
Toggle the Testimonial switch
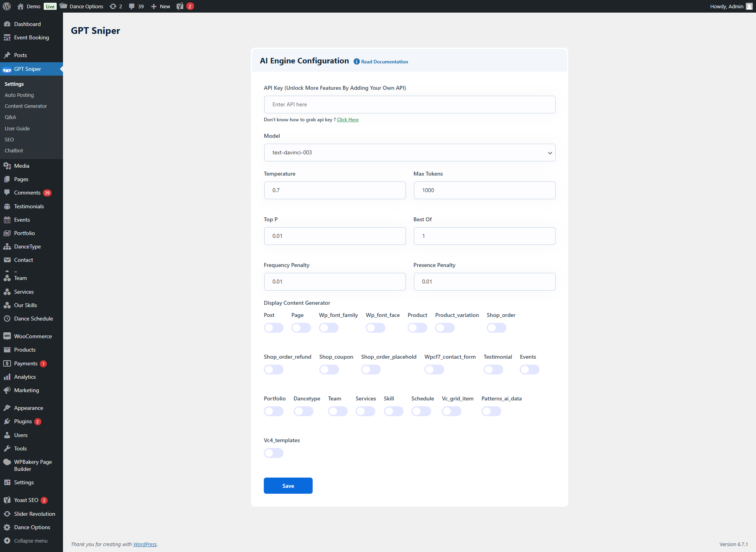coord(493,369)
